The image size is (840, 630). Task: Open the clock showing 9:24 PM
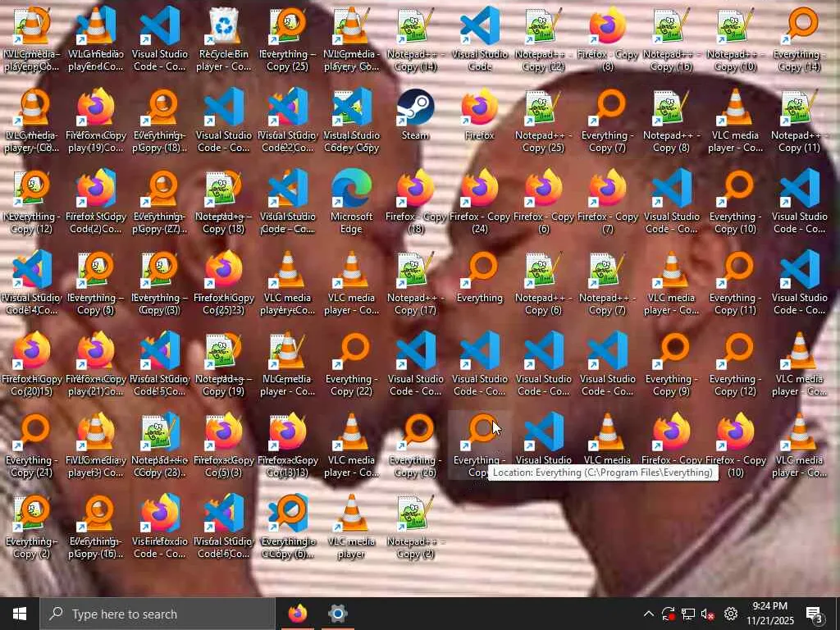(x=769, y=614)
